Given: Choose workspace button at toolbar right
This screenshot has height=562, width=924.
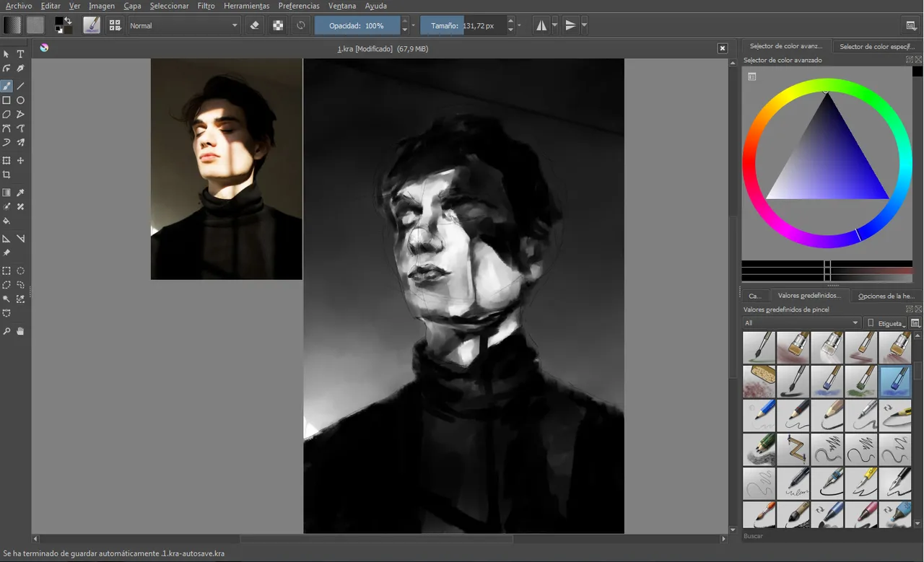Looking at the screenshot, I should click(911, 25).
